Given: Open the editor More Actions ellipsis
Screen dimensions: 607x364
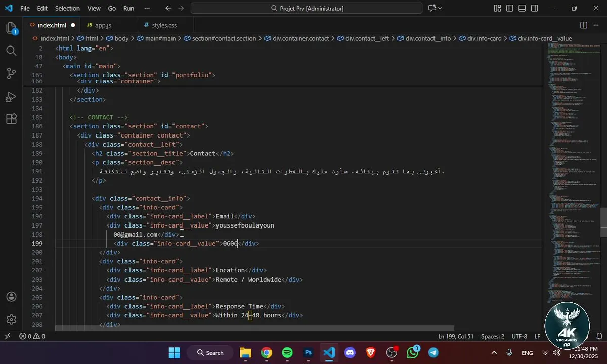Looking at the screenshot, I should pos(596,25).
